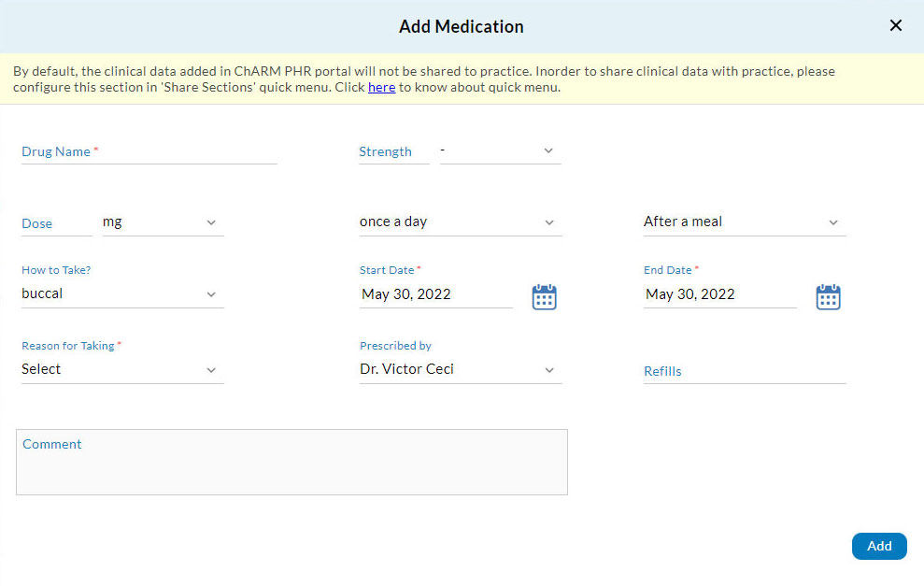The image size is (924, 586).
Task: Open the Start Date calendar picker
Action: 544,295
